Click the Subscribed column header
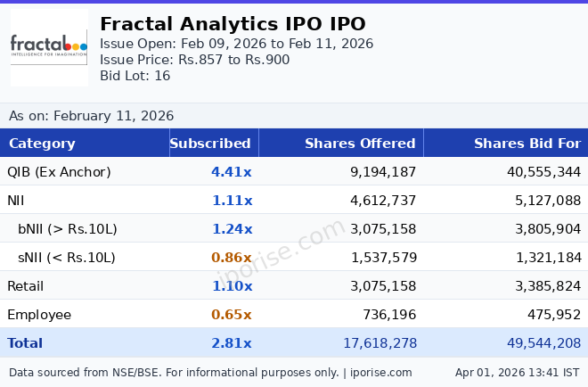The width and height of the screenshot is (588, 387). (210, 144)
